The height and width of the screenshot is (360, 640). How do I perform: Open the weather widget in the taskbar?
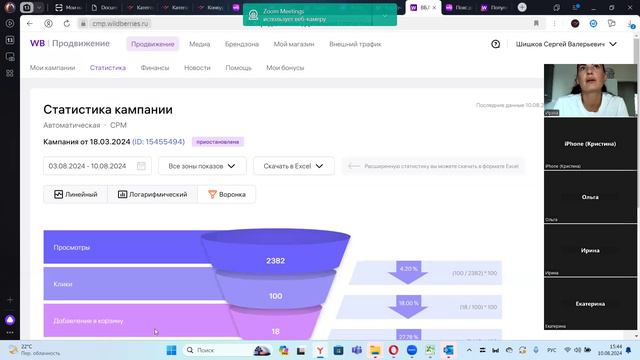pos(35,350)
